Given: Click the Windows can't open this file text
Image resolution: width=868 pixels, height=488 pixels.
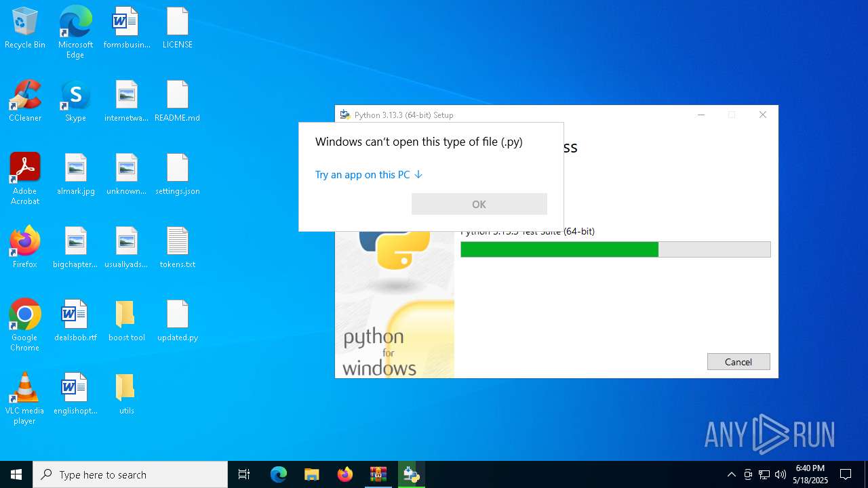Looking at the screenshot, I should 419,142.
